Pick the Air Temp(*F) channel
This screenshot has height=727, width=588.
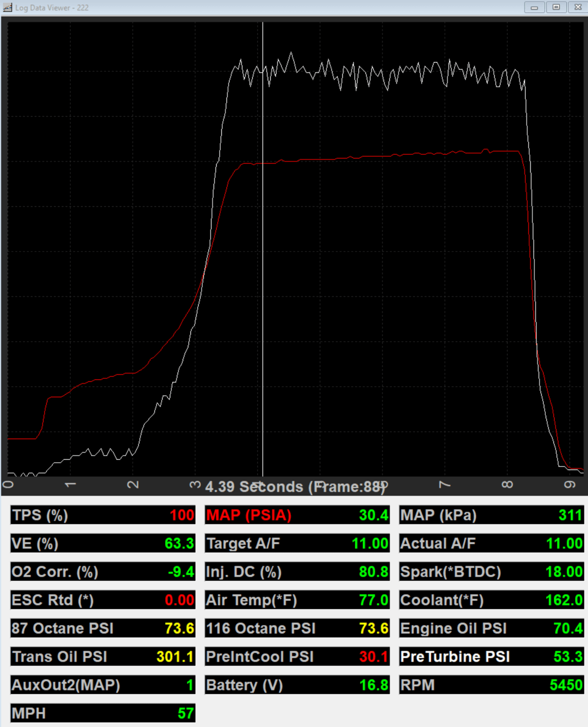298,600
